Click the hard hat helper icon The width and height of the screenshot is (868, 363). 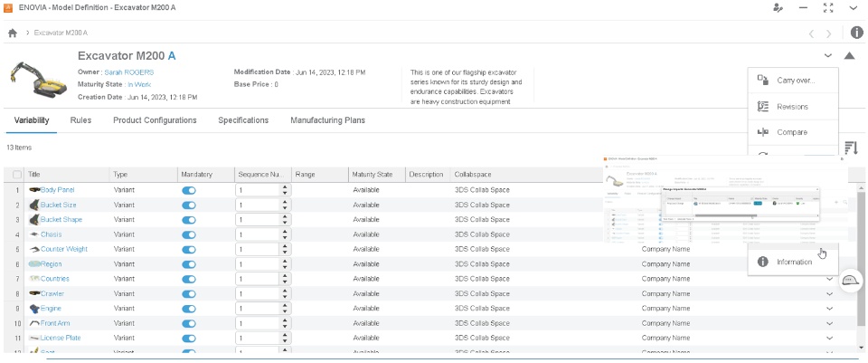click(x=850, y=281)
